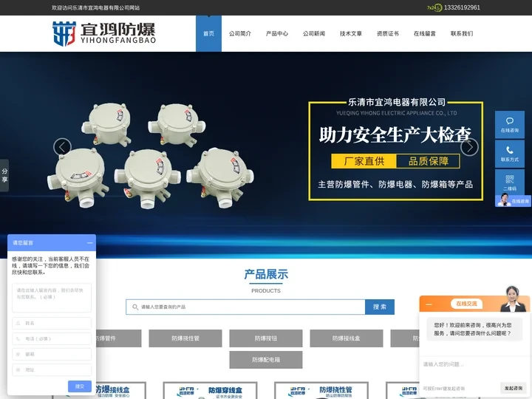Open the 在线咨询 chat bubble sidebar icon
The height and width of the screenshot is (399, 532).
(510, 125)
